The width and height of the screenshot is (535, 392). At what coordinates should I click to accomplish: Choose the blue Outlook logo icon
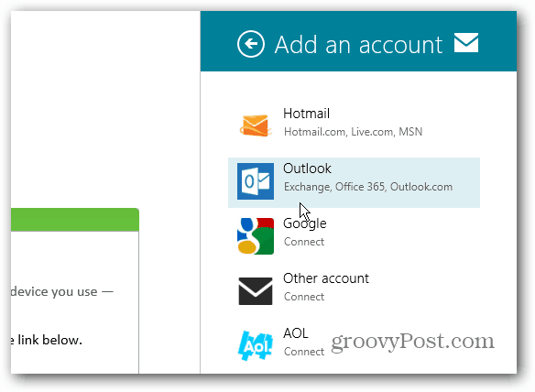click(x=256, y=181)
